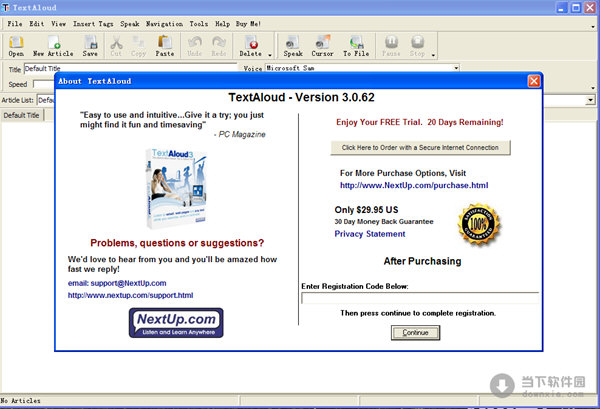
Task: Open the NextUp purchase.html link
Action: [414, 186]
